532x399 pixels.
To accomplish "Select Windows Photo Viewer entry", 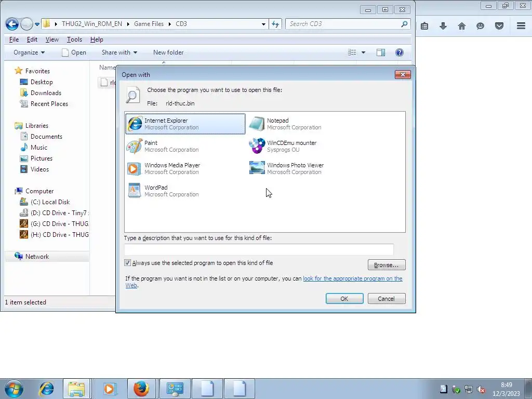I will 286,169.
